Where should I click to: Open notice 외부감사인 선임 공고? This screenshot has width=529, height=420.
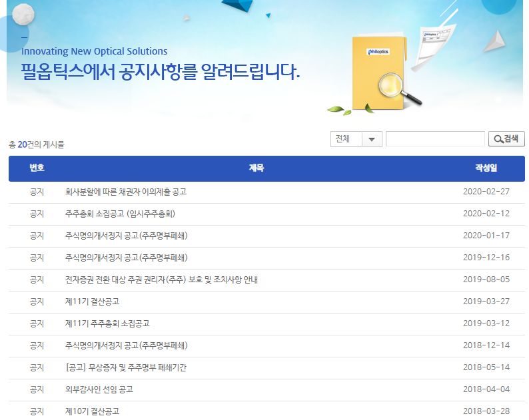point(99,389)
